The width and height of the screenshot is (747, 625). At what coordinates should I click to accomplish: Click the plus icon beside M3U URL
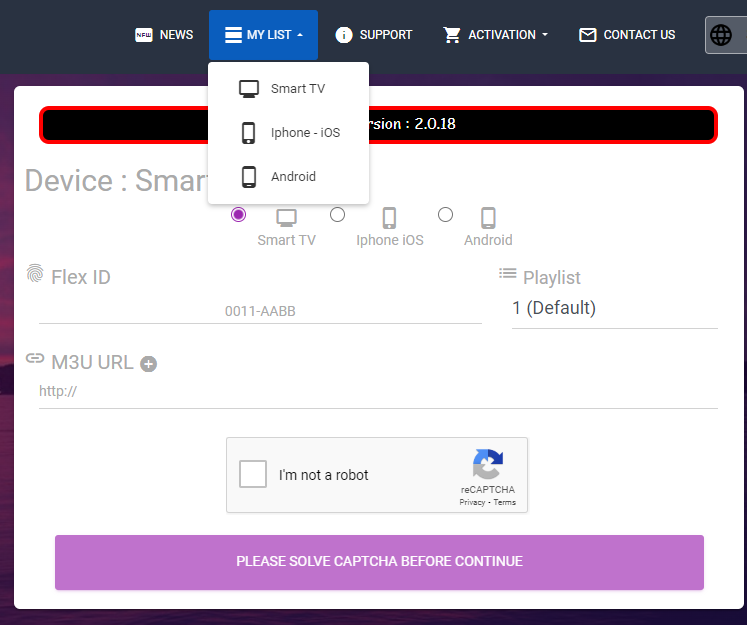coord(148,364)
